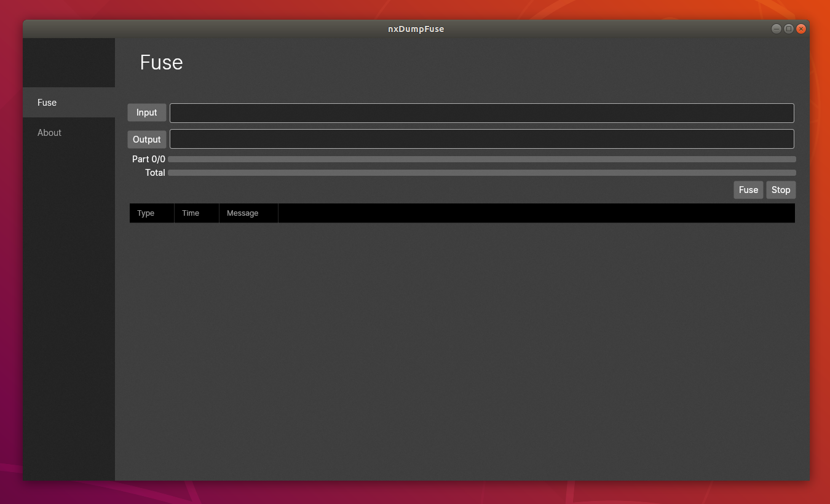The width and height of the screenshot is (830, 504).
Task: Click the nxDumpFuse title bar text
Action: coord(416,29)
